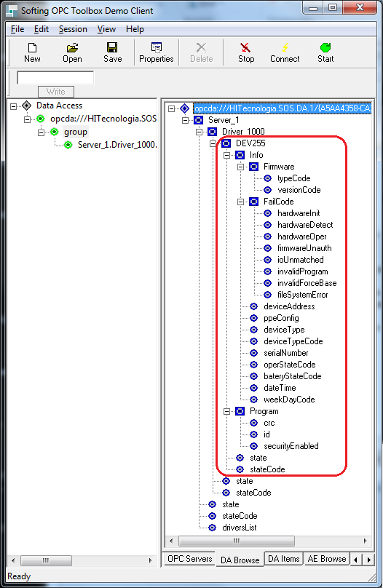Click the New toolbar icon
Image resolution: width=383 pixels, height=588 pixels.
32,47
